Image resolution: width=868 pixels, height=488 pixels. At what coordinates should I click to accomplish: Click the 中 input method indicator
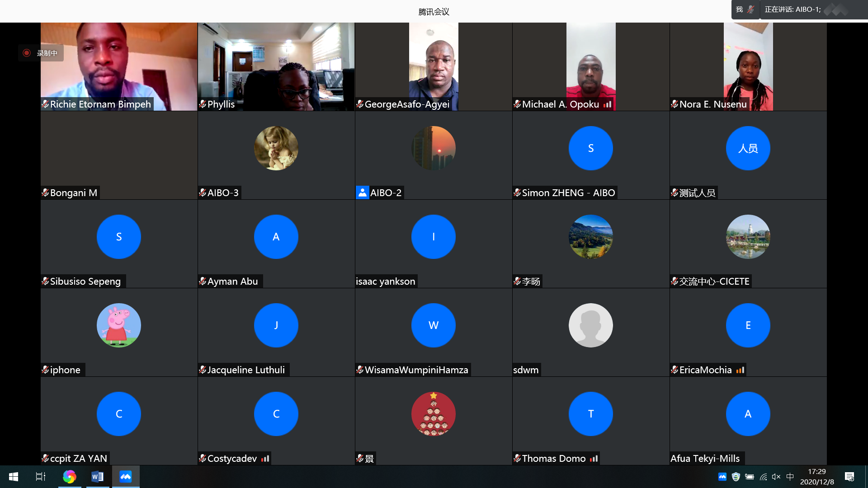(790, 477)
